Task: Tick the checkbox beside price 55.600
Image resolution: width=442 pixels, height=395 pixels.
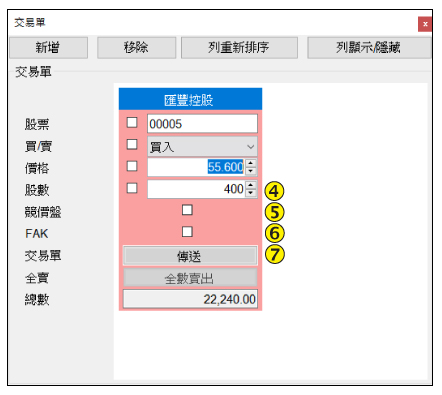Action: click(132, 166)
